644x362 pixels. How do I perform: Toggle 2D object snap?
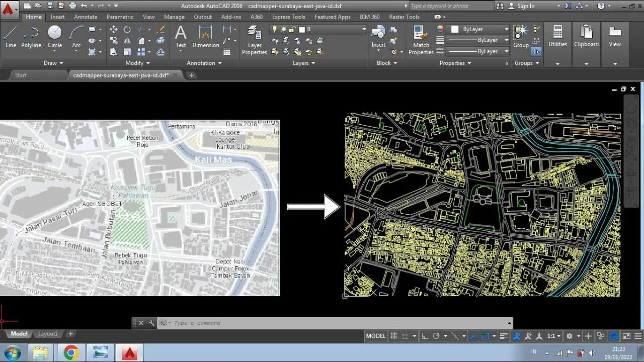click(x=486, y=336)
